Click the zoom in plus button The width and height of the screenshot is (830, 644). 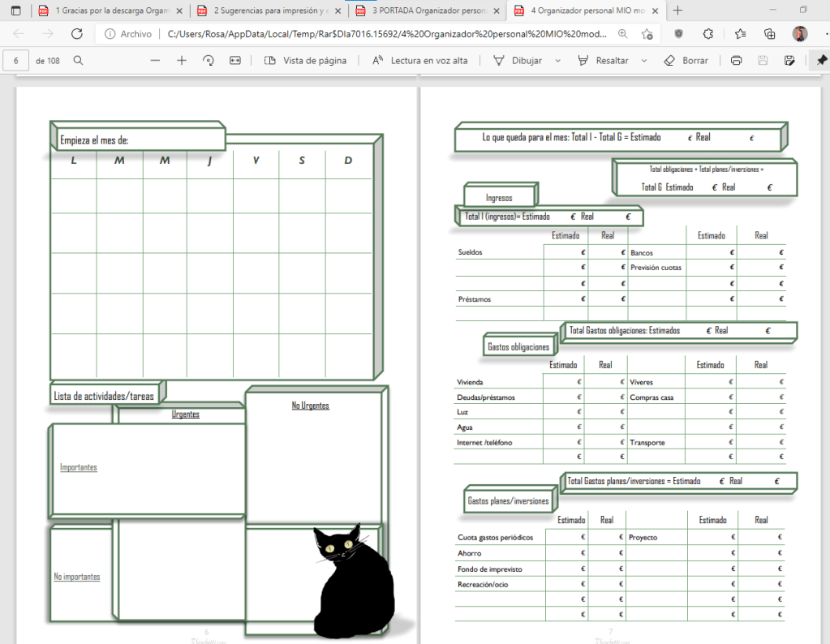[182, 61]
